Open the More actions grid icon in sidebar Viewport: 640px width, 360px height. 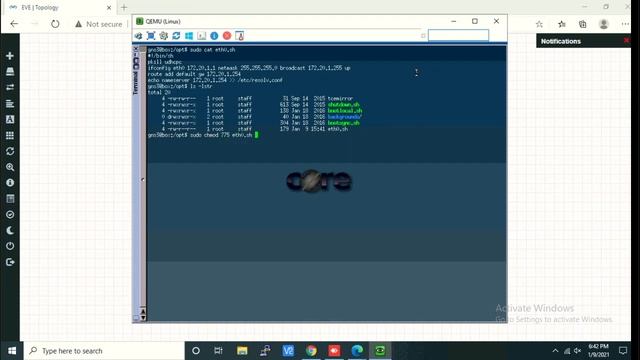(10, 135)
